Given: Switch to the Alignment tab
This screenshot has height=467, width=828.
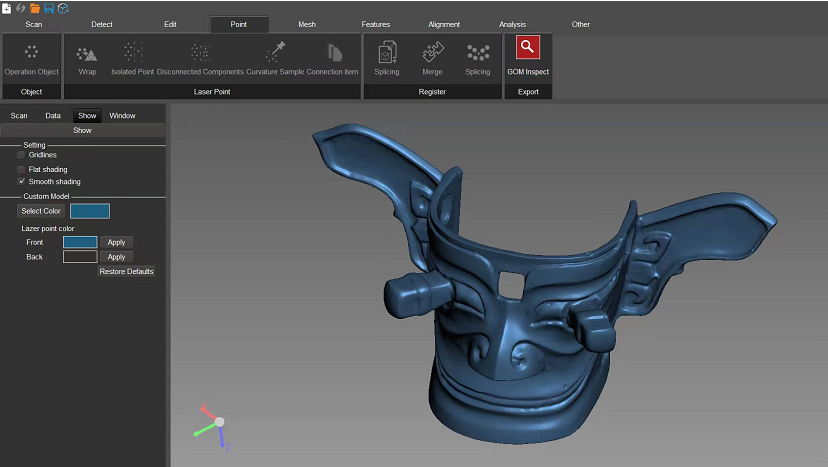Looking at the screenshot, I should click(x=444, y=24).
